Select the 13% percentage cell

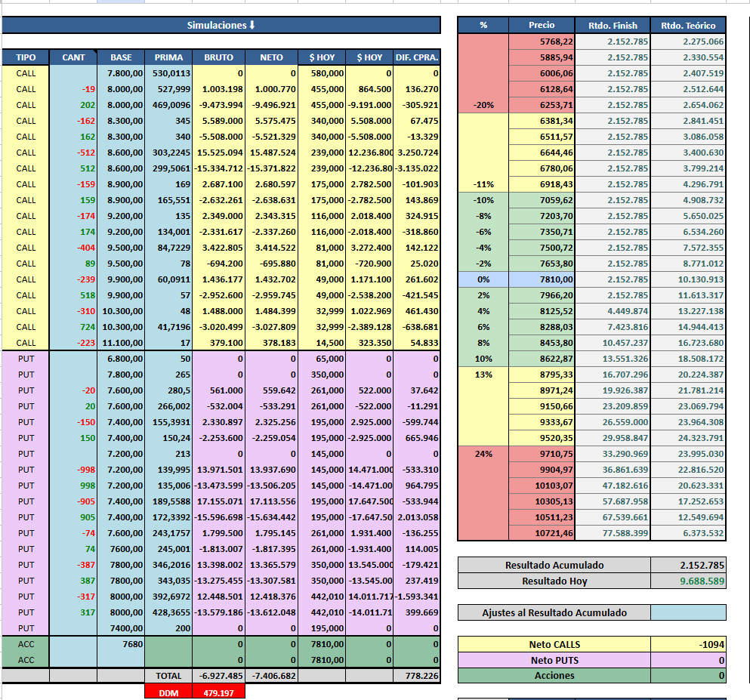point(483,375)
